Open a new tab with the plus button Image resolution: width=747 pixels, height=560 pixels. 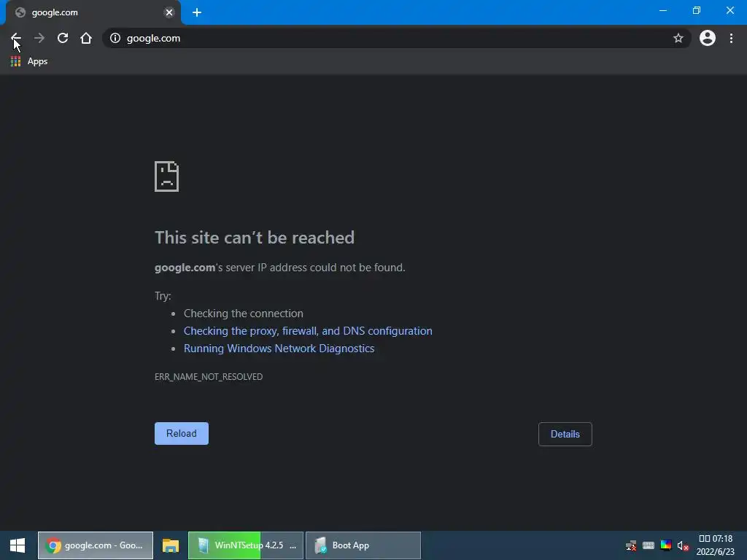click(197, 12)
